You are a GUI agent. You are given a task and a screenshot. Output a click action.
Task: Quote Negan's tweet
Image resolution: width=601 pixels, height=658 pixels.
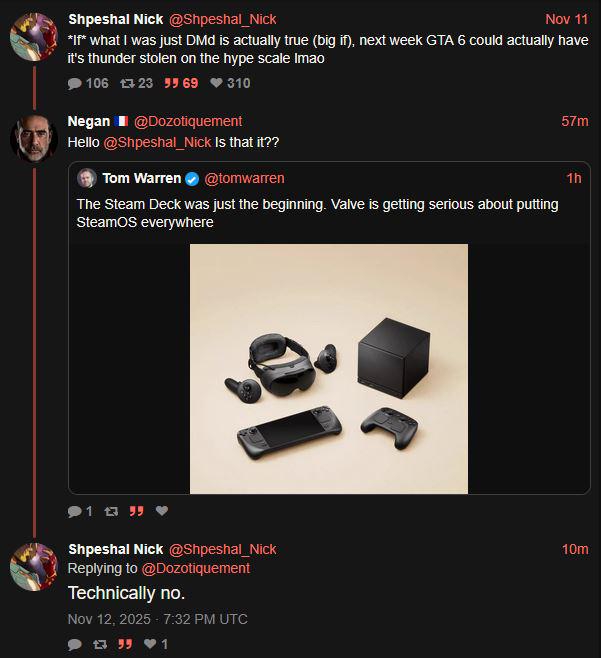(x=137, y=511)
